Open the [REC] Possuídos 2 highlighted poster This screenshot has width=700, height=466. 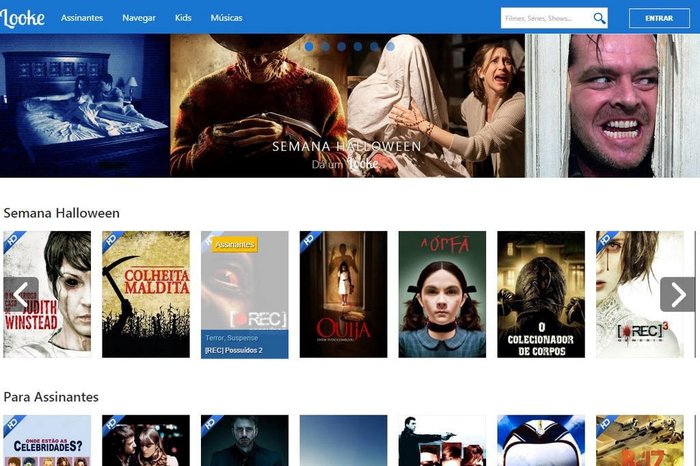point(245,295)
